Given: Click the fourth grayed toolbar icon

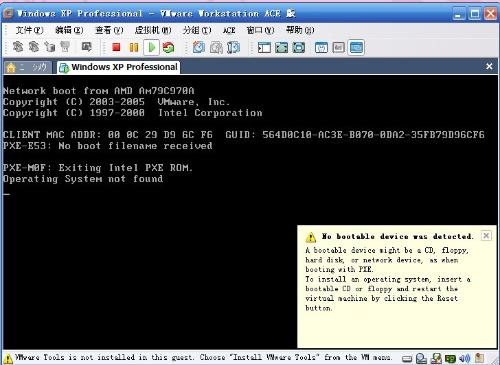Looking at the screenshot, I should (x=65, y=47).
